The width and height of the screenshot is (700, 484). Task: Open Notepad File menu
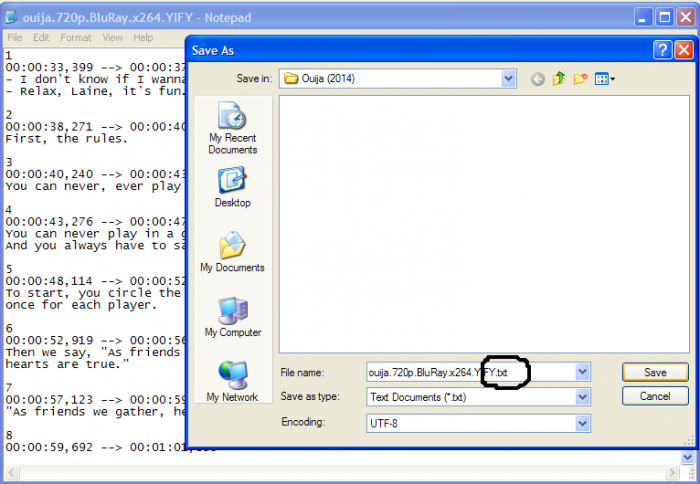coord(15,38)
